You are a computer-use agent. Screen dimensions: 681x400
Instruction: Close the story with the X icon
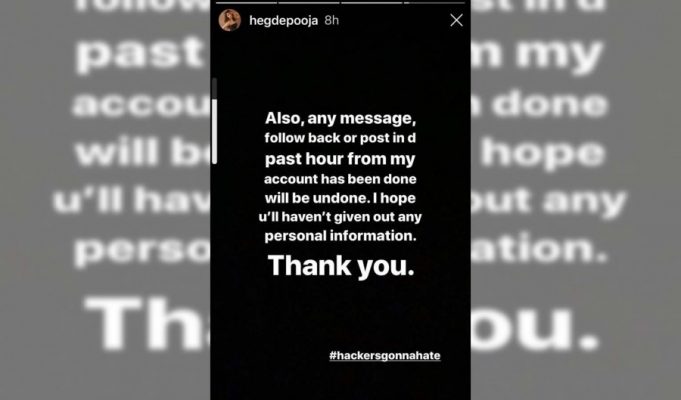click(456, 20)
